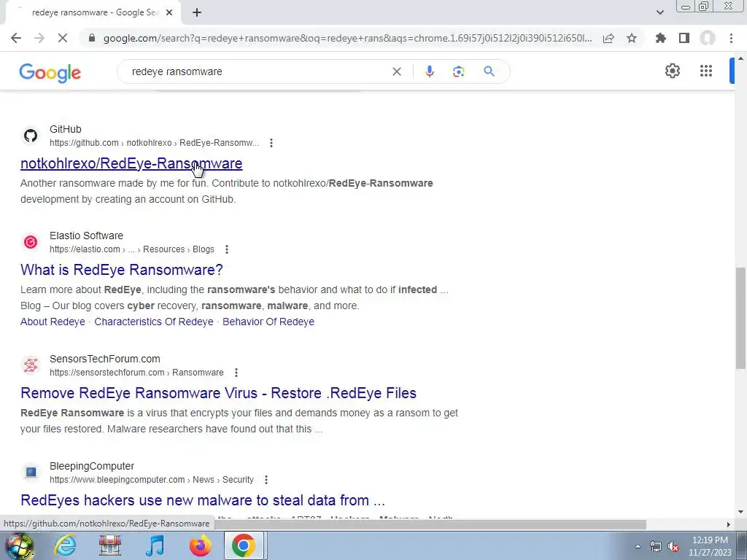Stop loading the page
This screenshot has height=560, width=747.
63,38
